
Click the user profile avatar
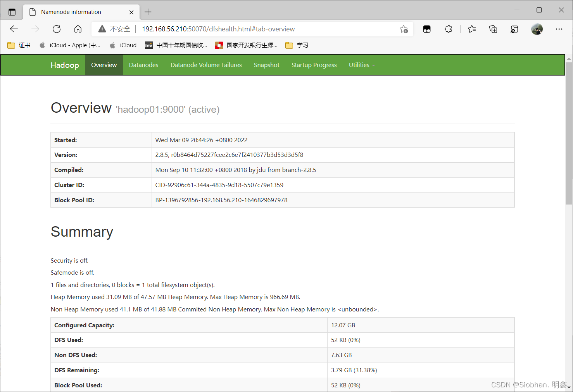[x=537, y=29]
